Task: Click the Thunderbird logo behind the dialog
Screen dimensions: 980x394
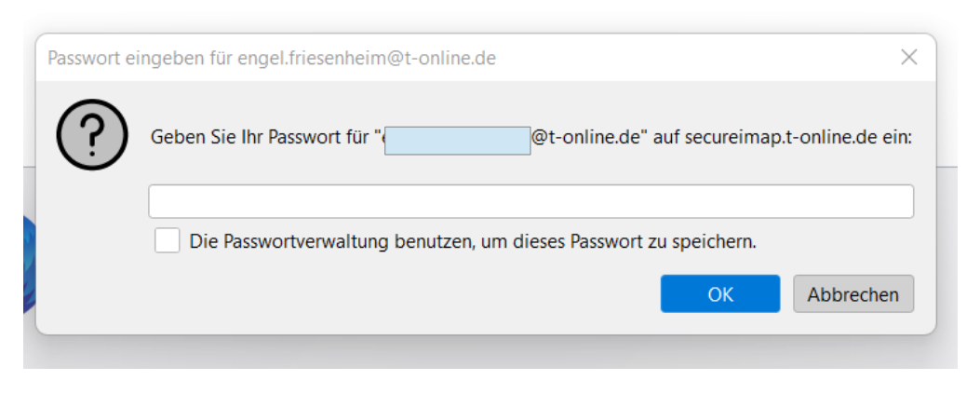Action: coord(30,264)
